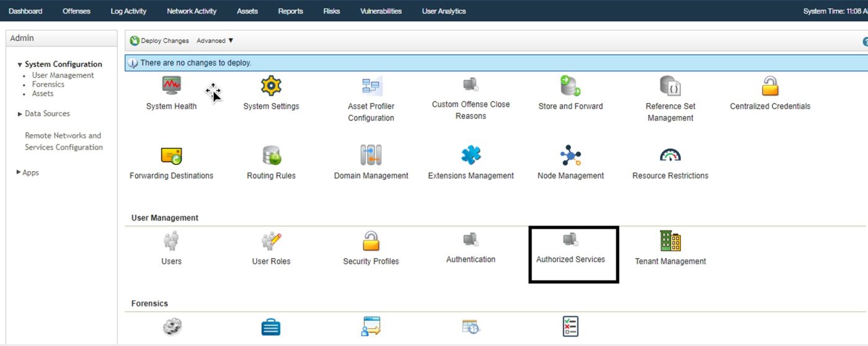Open the Centralized Credentials padlock icon
This screenshot has width=868, height=346.
click(x=770, y=86)
